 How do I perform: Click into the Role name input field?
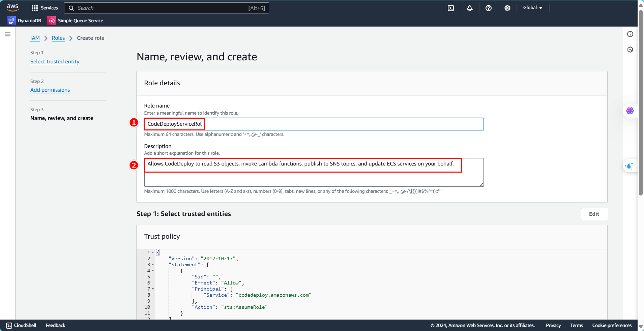[x=314, y=124]
